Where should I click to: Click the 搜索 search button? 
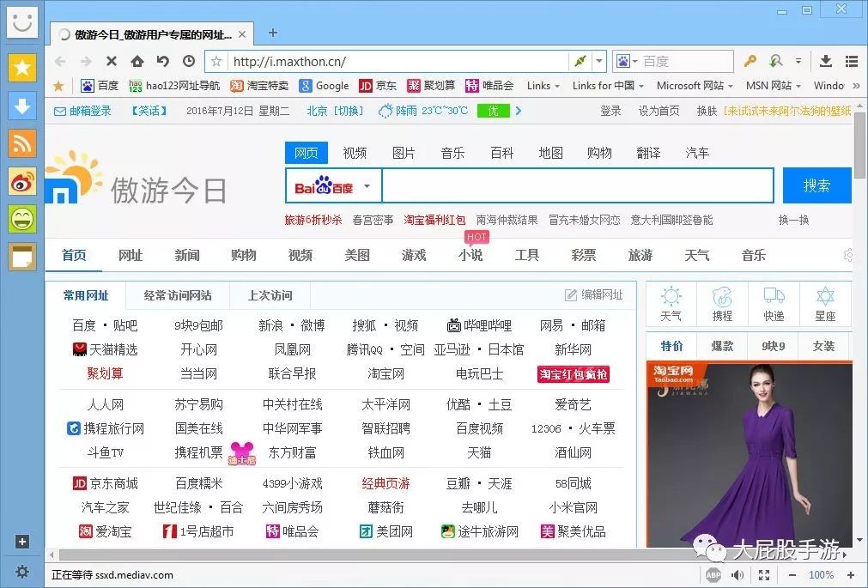pos(816,185)
